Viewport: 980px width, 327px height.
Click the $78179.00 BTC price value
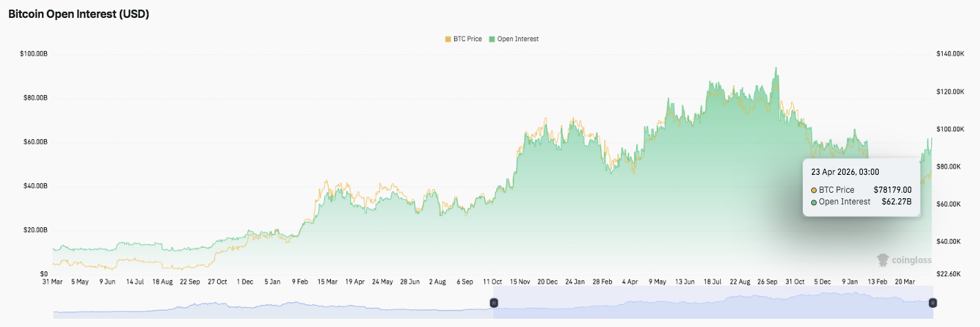coord(892,190)
